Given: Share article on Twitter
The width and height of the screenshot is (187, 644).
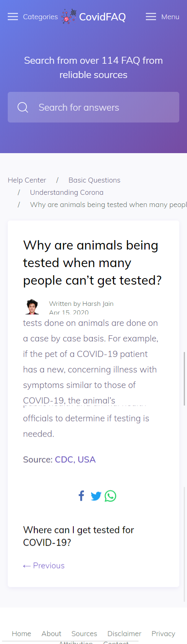Looking at the screenshot, I should pyautogui.click(x=96, y=496).
